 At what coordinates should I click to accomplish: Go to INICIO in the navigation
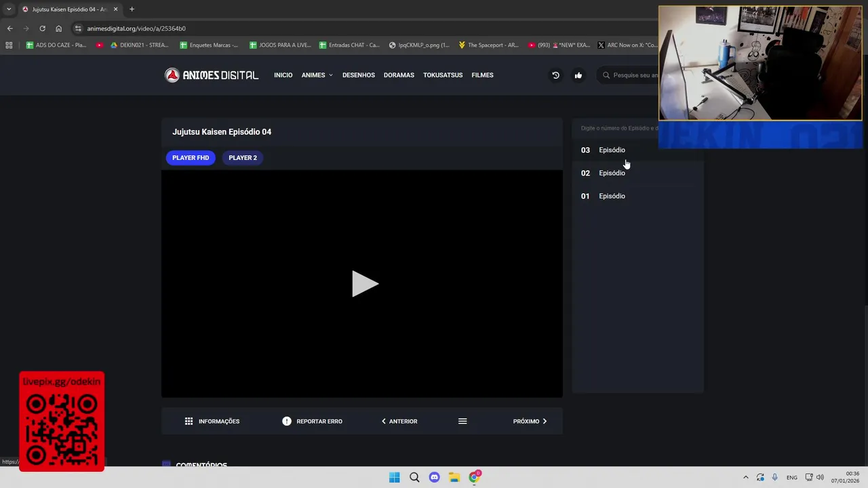pyautogui.click(x=283, y=75)
